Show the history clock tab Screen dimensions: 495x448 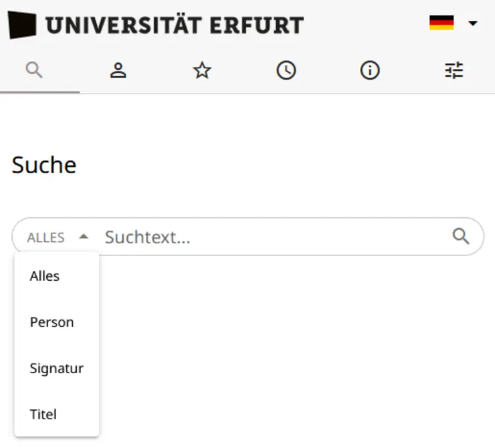click(286, 70)
